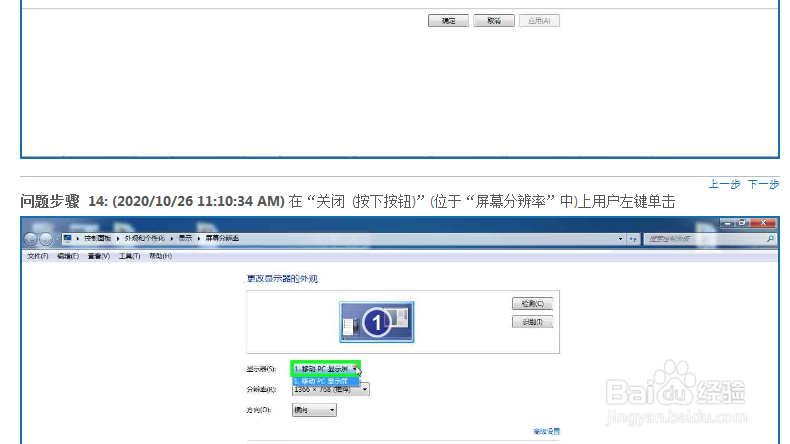
Task: Click the address bar refresh icon
Action: coord(633,239)
